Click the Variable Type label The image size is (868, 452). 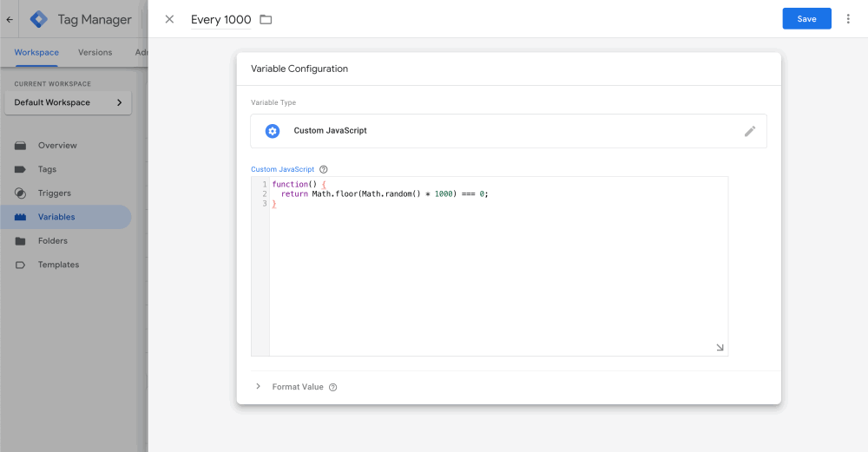pyautogui.click(x=273, y=102)
